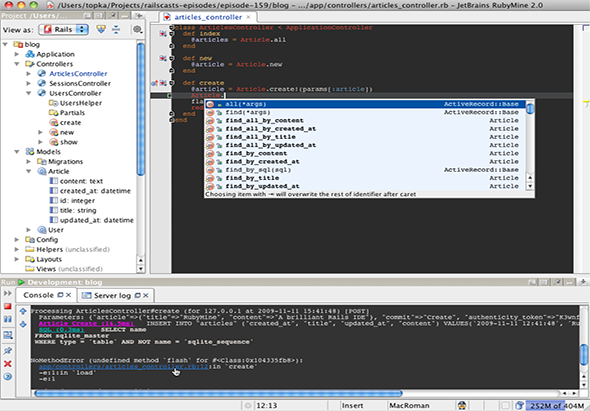Close the Server log tab
This screenshot has width=590, height=411.
pyautogui.click(x=146, y=295)
